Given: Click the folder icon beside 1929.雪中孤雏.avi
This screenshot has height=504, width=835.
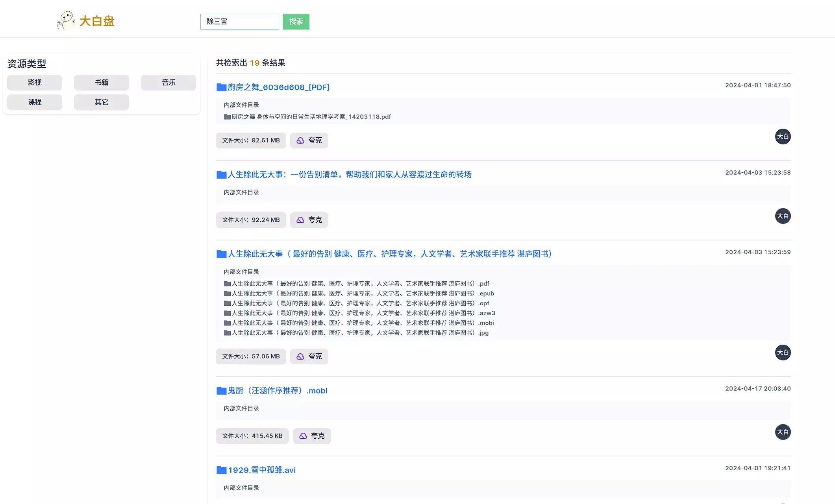Looking at the screenshot, I should 221,470.
